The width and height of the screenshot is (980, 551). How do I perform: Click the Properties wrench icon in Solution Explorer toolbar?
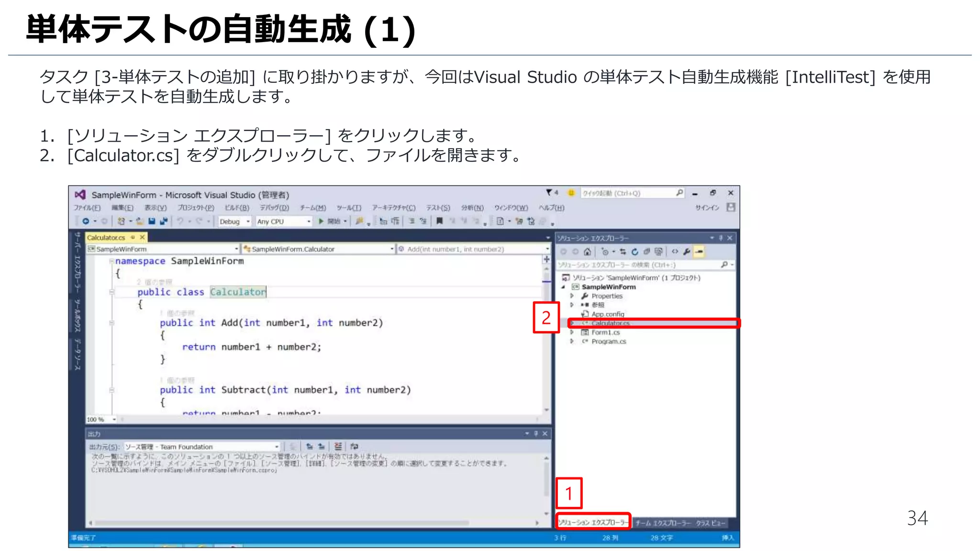(x=687, y=252)
